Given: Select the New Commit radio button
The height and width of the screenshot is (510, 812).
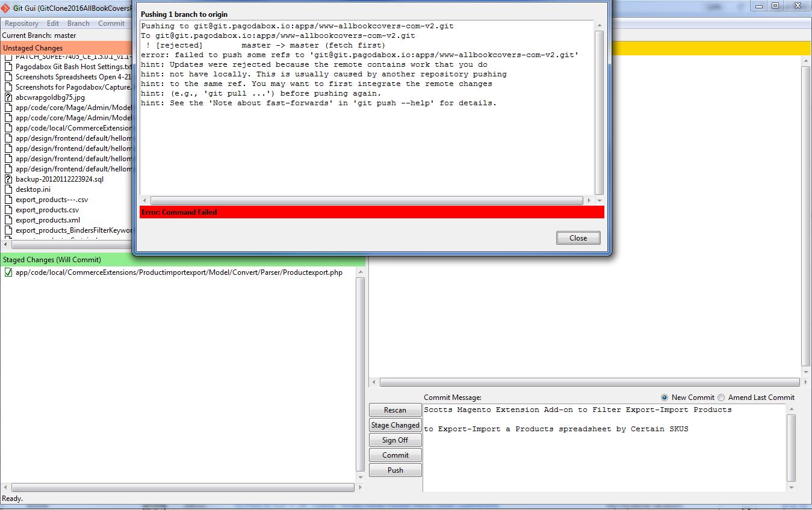Looking at the screenshot, I should [x=665, y=398].
